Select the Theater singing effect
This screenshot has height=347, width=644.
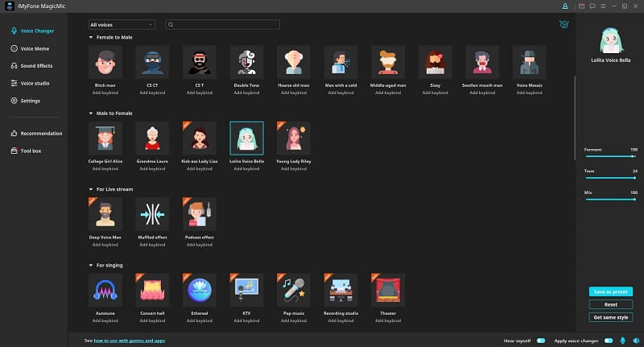point(388,290)
